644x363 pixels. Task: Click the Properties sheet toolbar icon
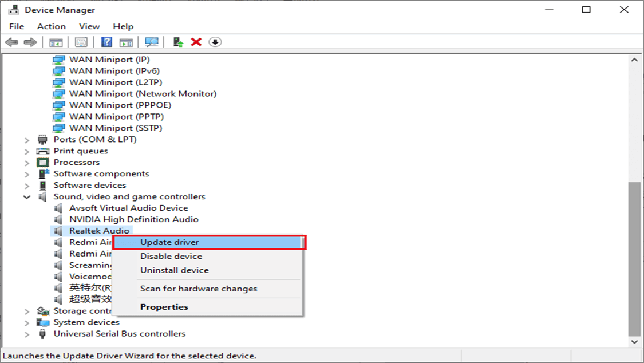(x=81, y=42)
